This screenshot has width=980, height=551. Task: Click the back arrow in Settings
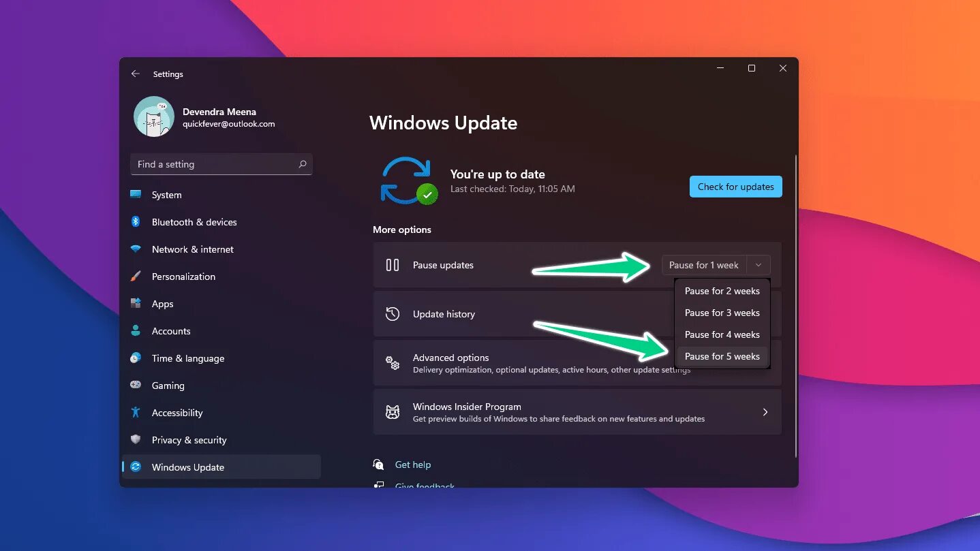coord(135,74)
